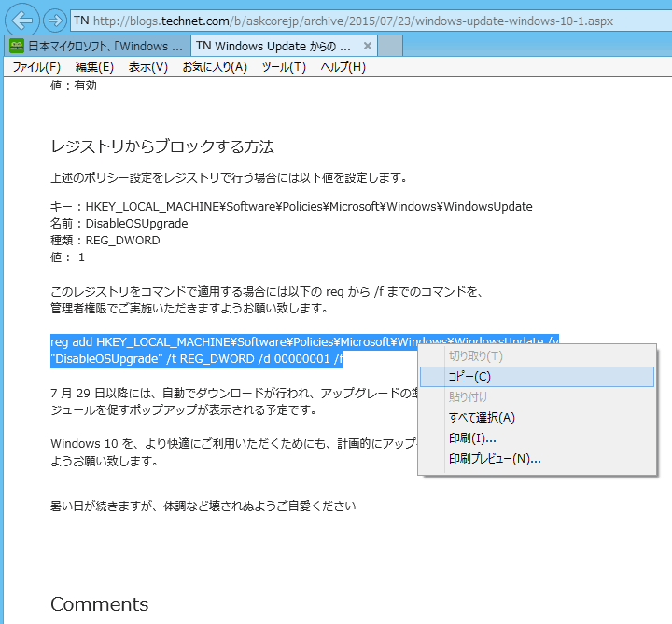This screenshot has width=672, height=624.
Task: Click the disabled 切り取り(T) entry
Action: [537, 356]
